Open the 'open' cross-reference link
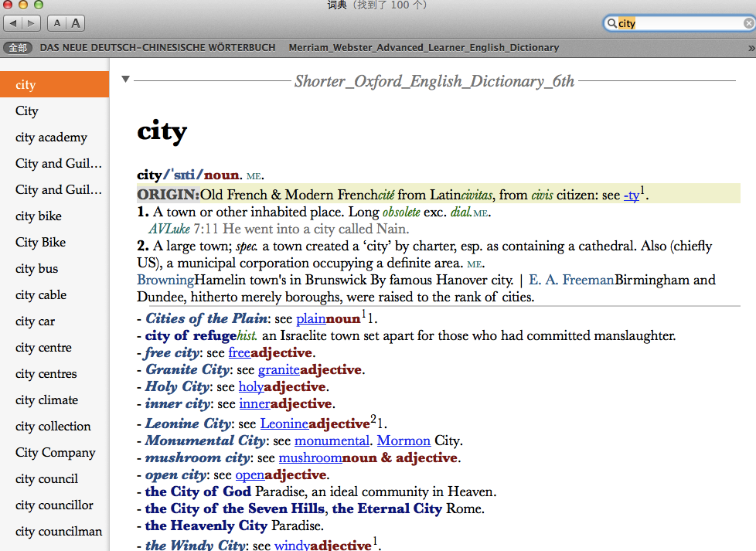Screen dimensions: 756x551 (250, 474)
